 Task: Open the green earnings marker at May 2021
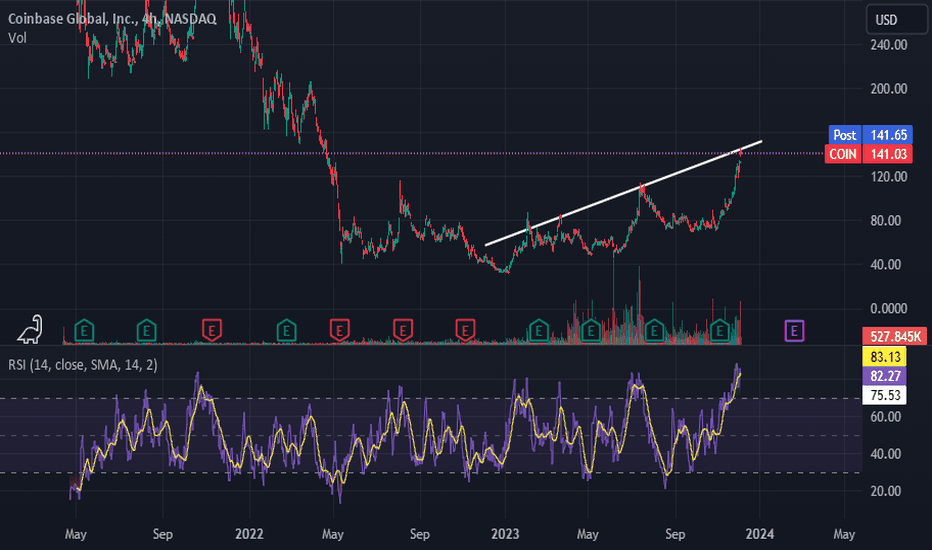coord(84,330)
